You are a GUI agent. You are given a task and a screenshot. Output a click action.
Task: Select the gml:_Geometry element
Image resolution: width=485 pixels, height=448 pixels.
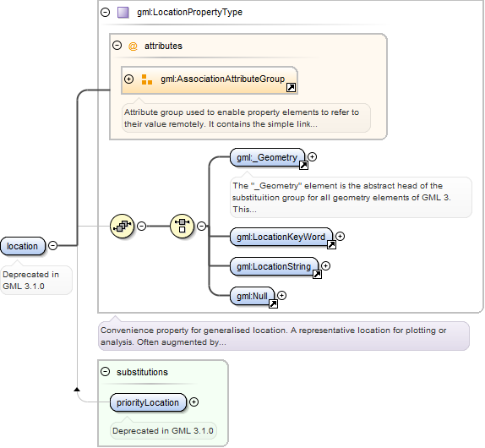pos(267,157)
